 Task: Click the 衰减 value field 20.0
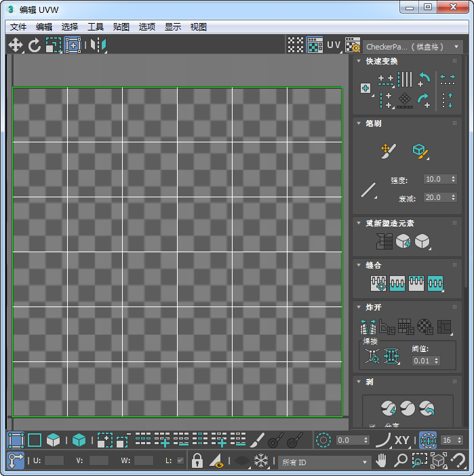[x=437, y=197]
